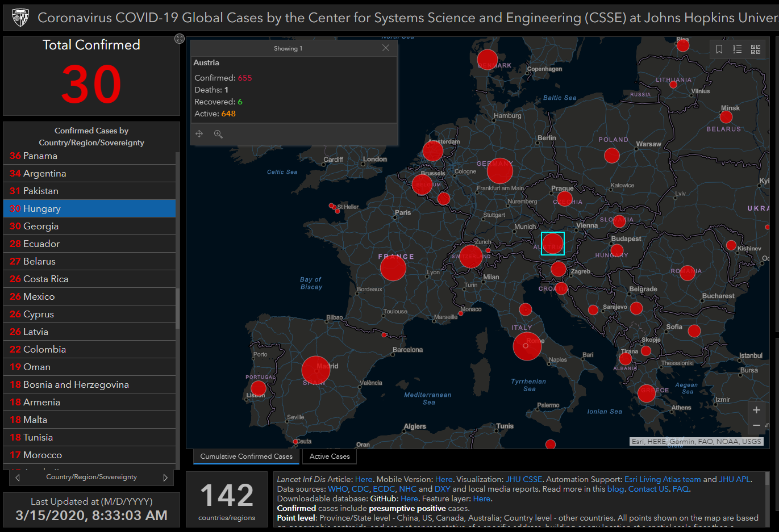Open the basemap gallery grid icon
This screenshot has width=779, height=532.
(756, 49)
